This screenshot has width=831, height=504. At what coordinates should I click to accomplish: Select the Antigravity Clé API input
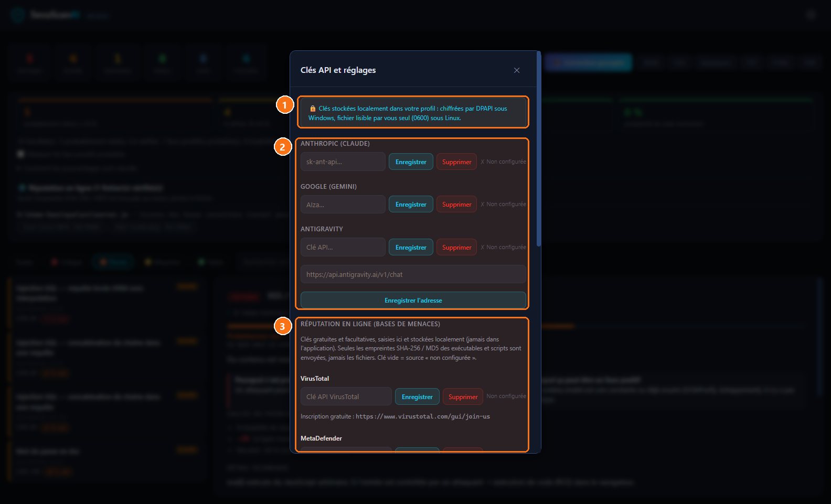343,247
